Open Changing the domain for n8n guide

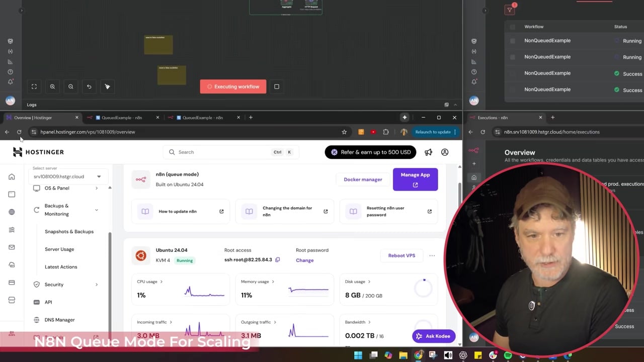click(284, 211)
